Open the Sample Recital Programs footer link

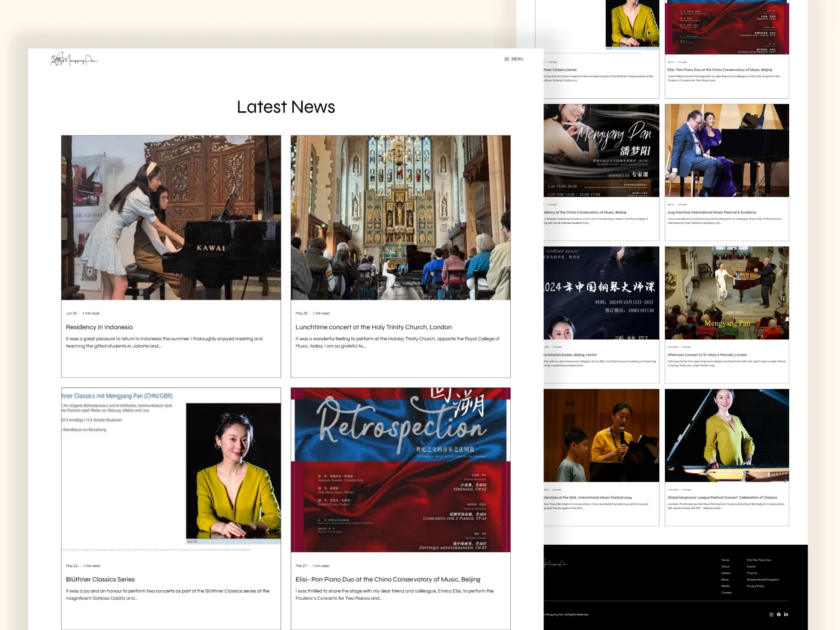[763, 580]
